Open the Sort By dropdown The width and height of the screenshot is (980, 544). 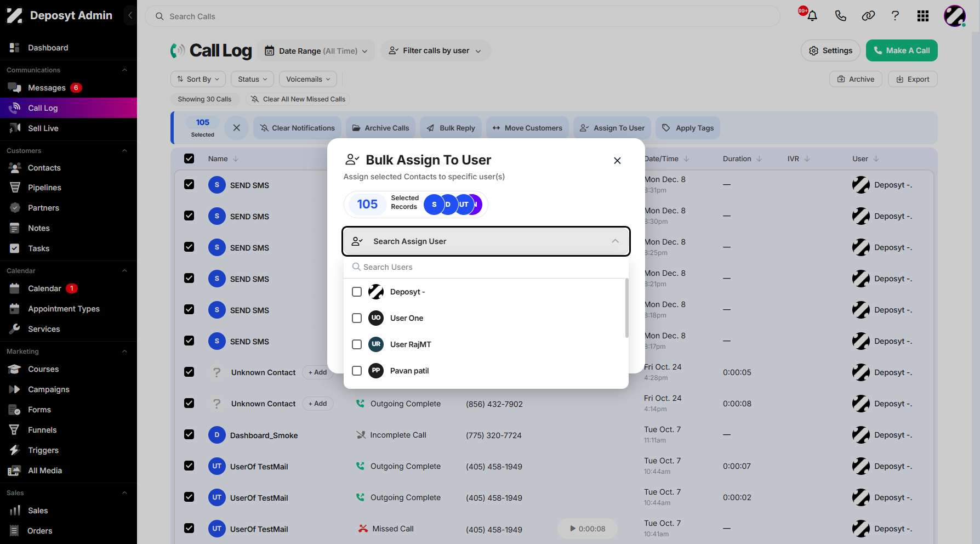(198, 79)
